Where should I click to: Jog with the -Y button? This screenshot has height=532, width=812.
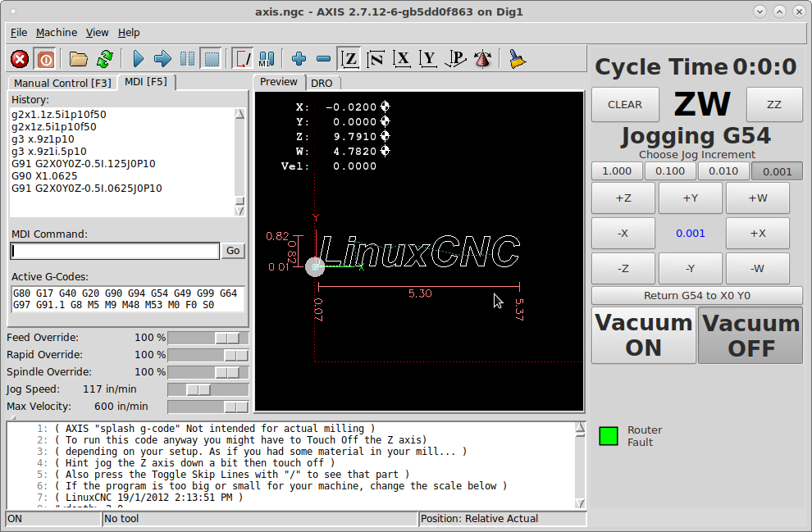(691, 269)
